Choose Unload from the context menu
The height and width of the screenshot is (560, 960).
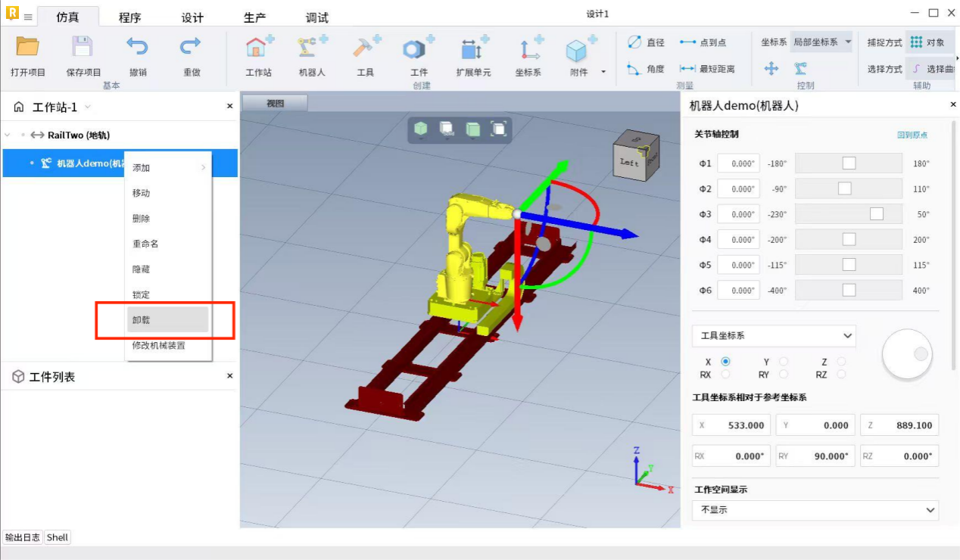[167, 320]
